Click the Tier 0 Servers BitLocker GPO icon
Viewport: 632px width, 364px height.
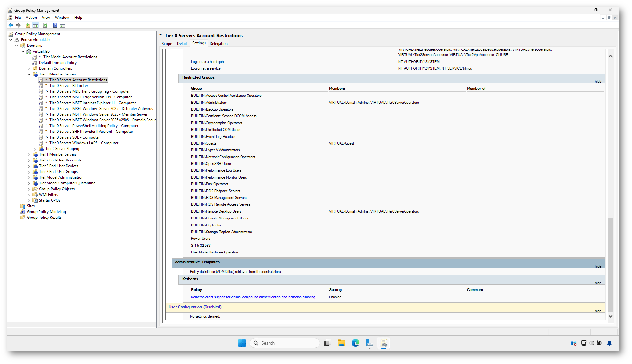[41, 86]
